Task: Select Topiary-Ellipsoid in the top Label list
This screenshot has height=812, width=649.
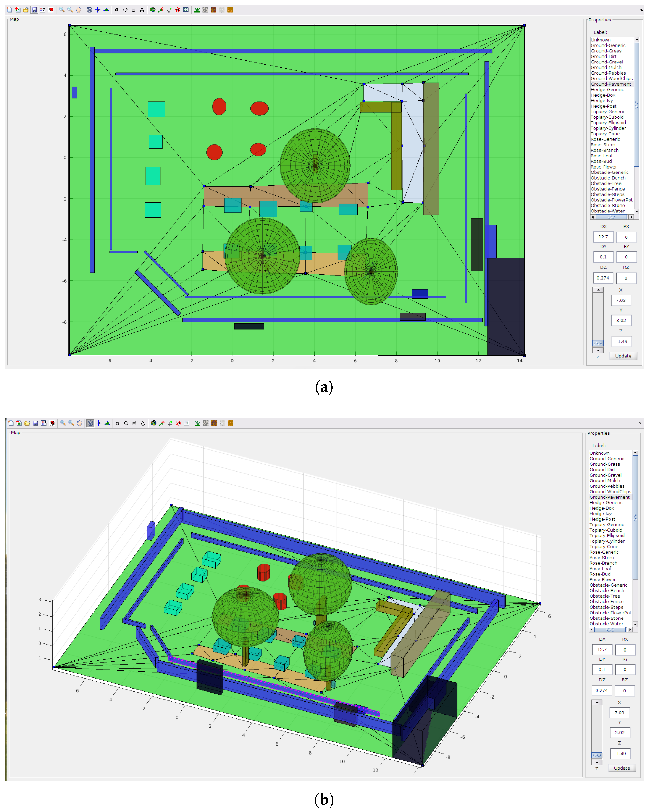Action: click(x=608, y=123)
